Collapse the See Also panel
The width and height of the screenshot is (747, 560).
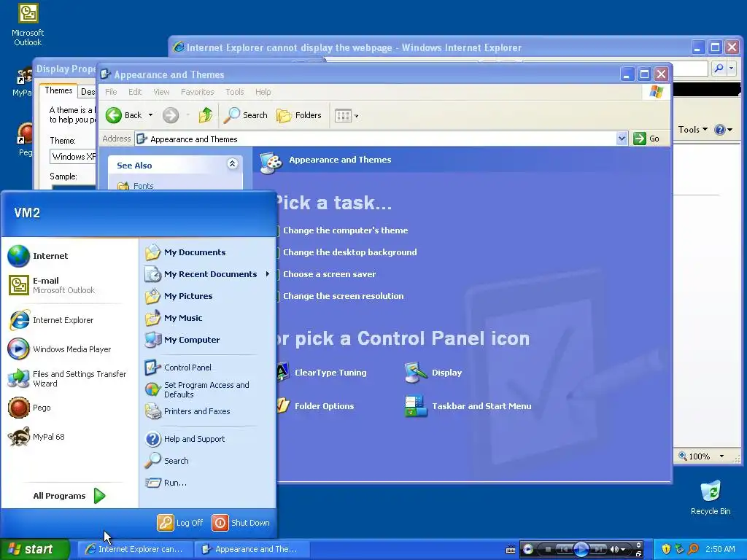233,164
